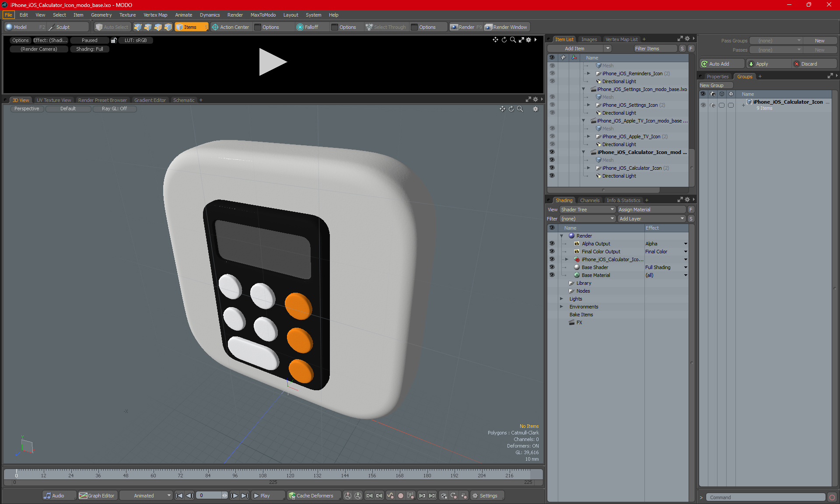Open the 3D viewport gear settings
The image size is (840, 504).
click(535, 109)
